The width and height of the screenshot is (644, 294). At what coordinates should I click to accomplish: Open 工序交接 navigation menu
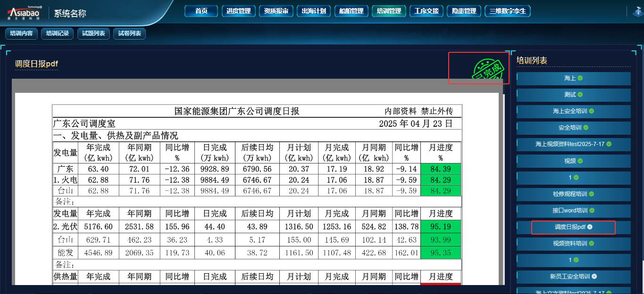[x=427, y=11]
